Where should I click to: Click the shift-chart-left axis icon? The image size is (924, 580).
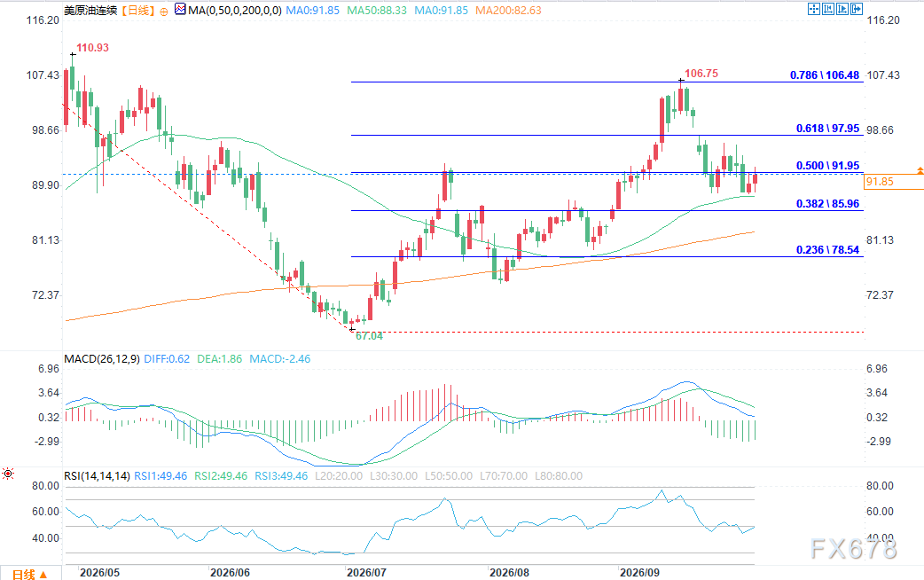(828, 9)
